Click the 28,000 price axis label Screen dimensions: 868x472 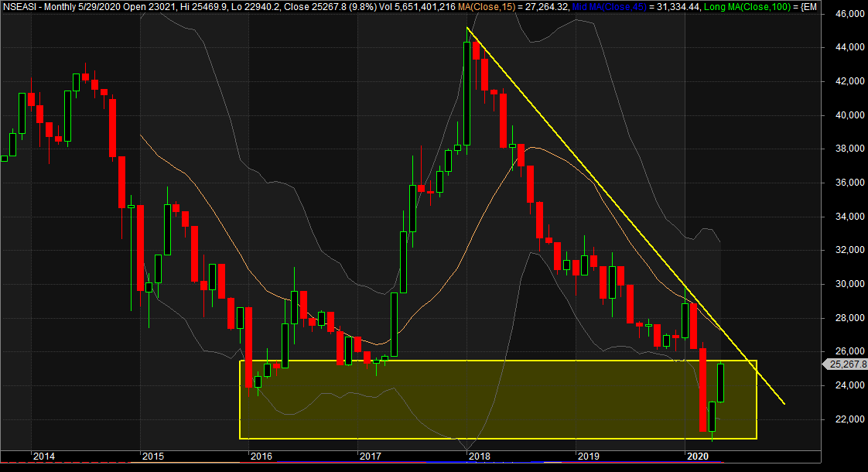pos(849,318)
